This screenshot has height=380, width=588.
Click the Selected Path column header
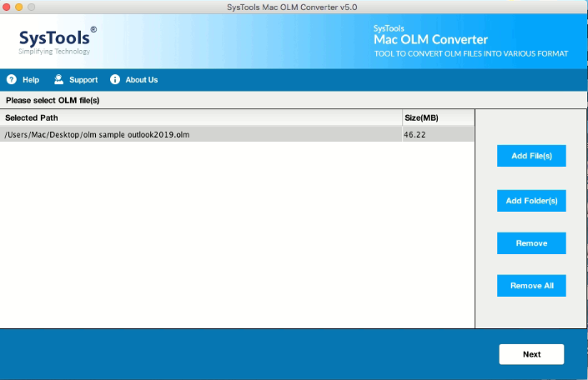point(201,117)
